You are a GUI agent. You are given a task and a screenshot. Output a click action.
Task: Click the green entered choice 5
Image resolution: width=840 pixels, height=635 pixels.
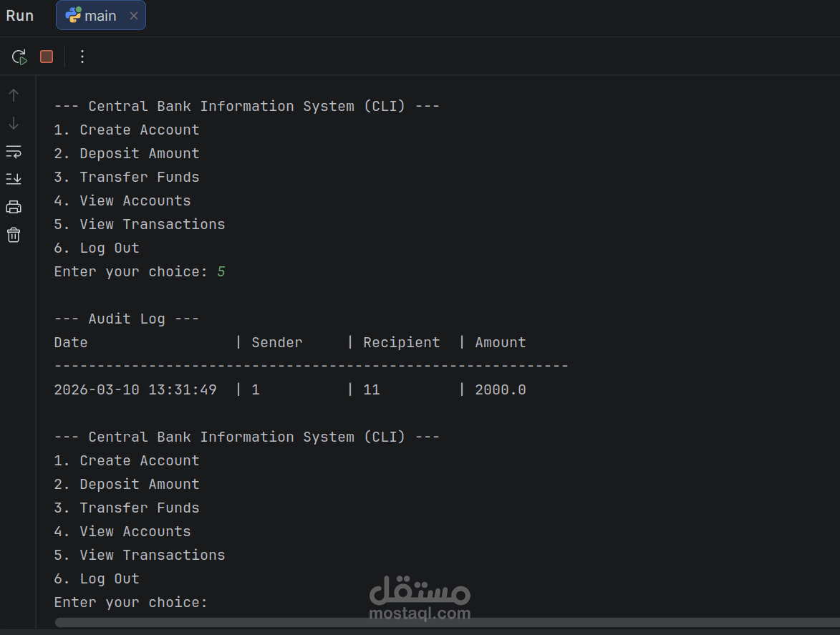tap(221, 272)
